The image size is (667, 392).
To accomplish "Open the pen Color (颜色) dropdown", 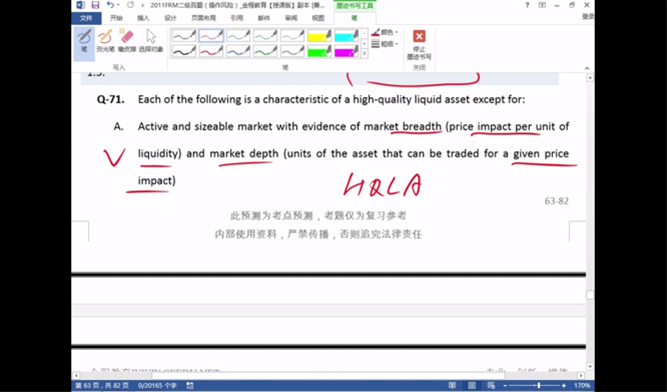I will pos(385,32).
